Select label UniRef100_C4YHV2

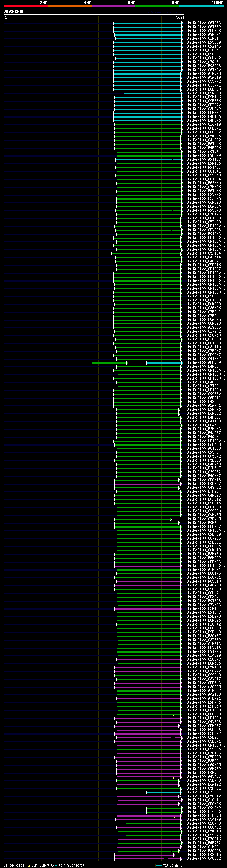click(204, 487)
